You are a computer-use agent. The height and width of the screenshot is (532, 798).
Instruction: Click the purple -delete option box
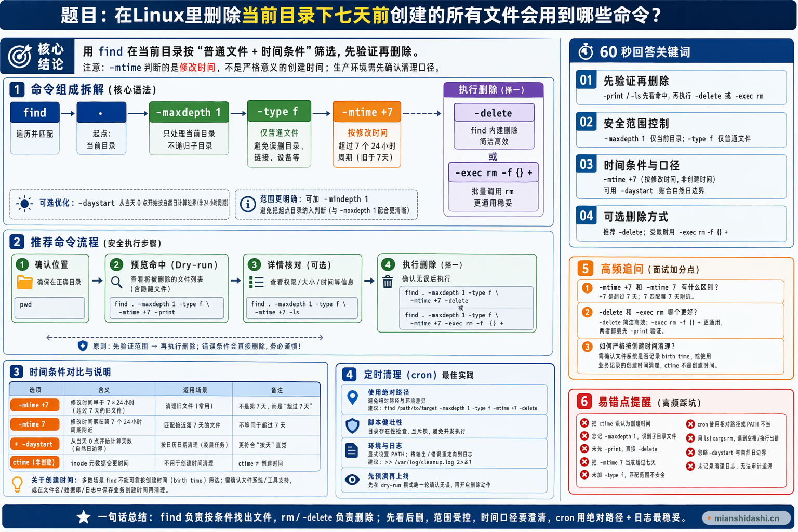point(494,113)
